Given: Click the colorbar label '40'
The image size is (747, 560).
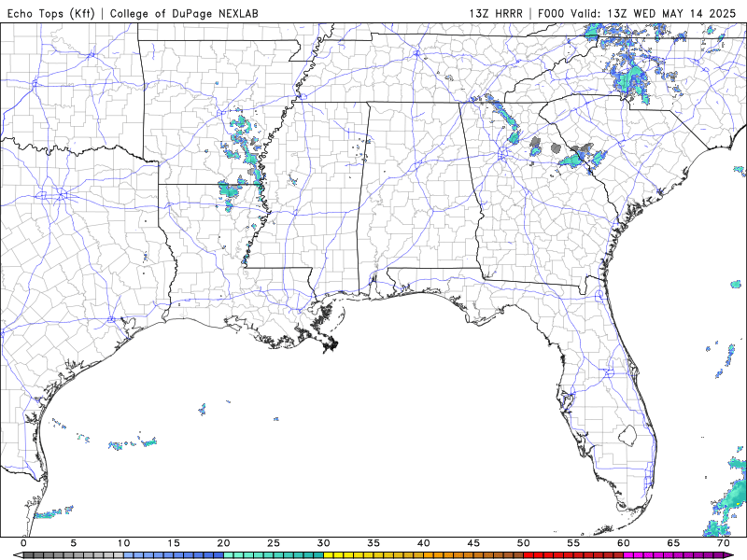Looking at the screenshot, I should pyautogui.click(x=424, y=543).
